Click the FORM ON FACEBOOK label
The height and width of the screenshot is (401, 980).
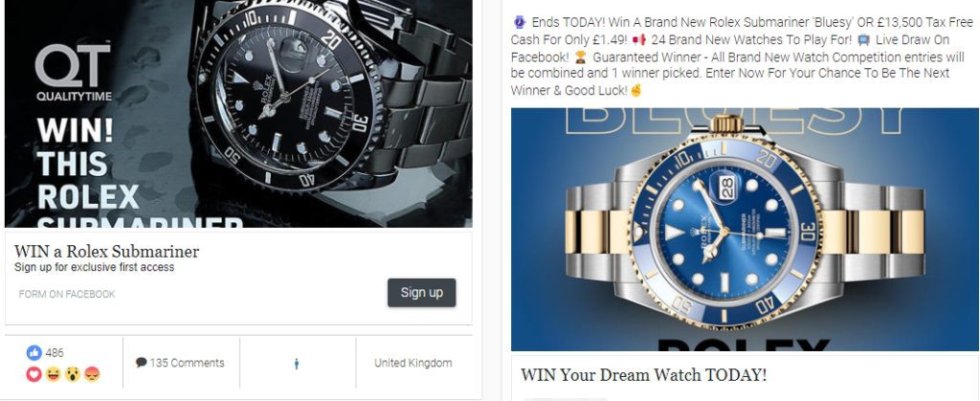click(67, 294)
